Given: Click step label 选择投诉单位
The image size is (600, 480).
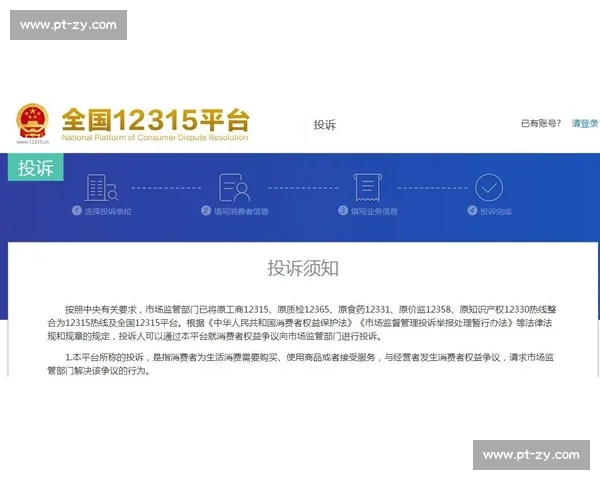Looking at the screenshot, I should [108, 211].
